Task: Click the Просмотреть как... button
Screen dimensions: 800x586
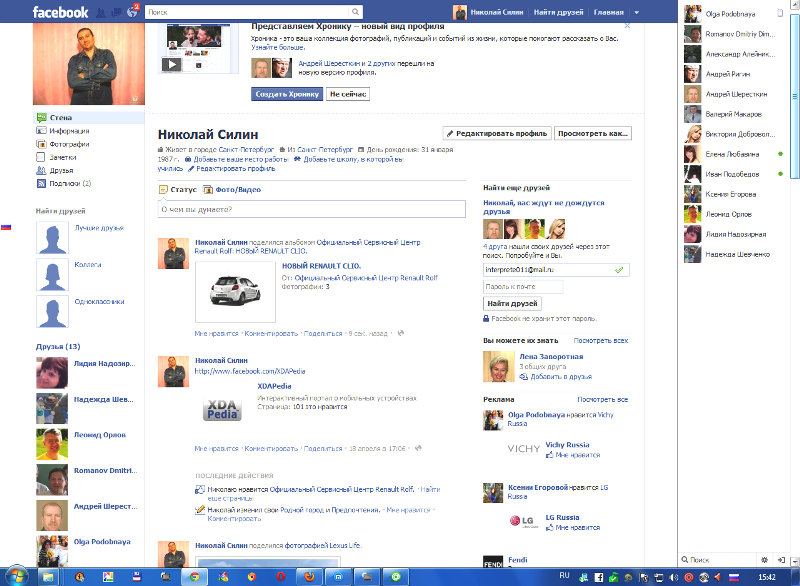Action: point(593,134)
